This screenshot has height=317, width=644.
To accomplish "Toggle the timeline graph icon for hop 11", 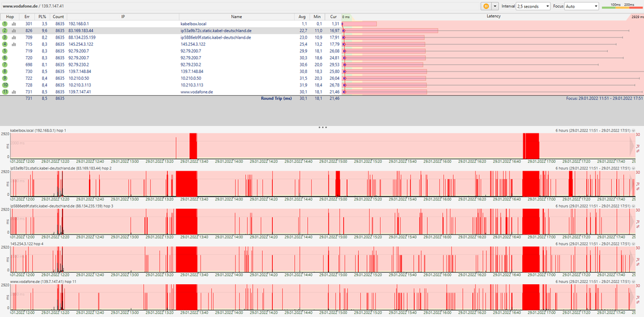I will point(14,92).
